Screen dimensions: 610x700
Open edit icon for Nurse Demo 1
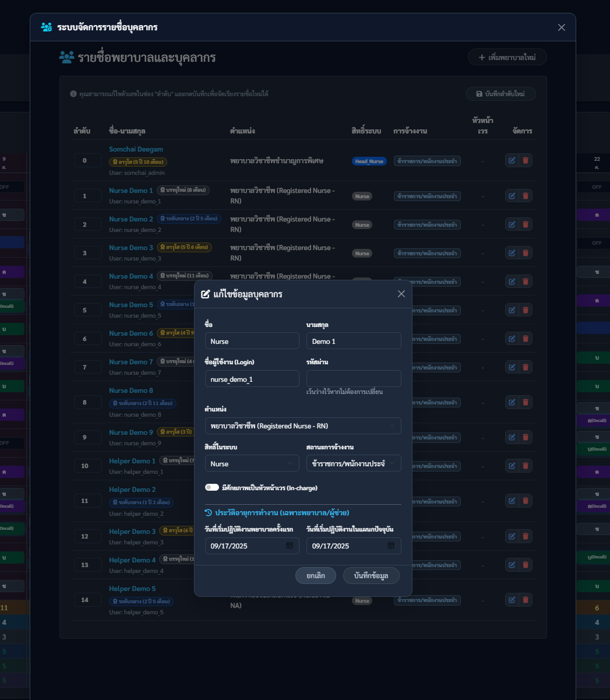click(512, 196)
